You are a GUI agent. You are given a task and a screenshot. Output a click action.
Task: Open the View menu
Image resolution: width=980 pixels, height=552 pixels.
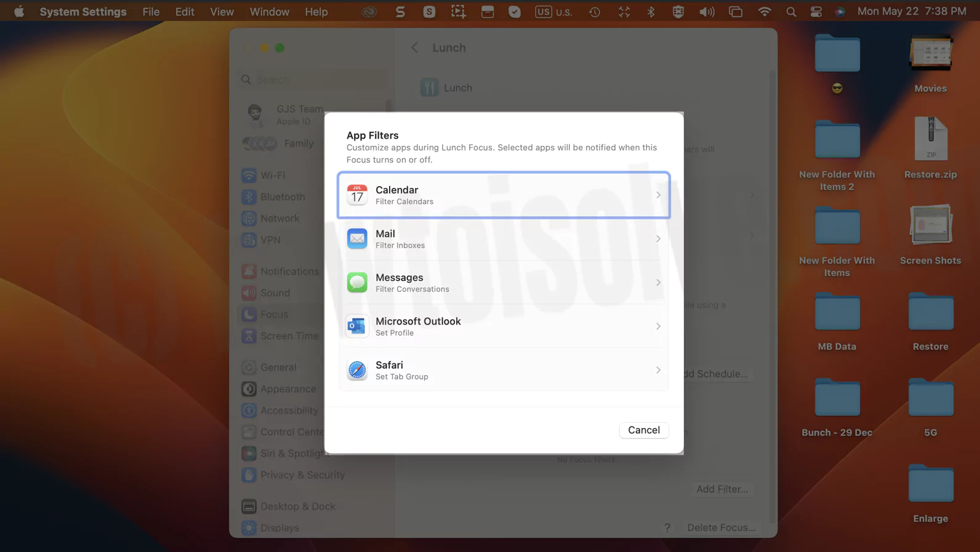(x=222, y=11)
